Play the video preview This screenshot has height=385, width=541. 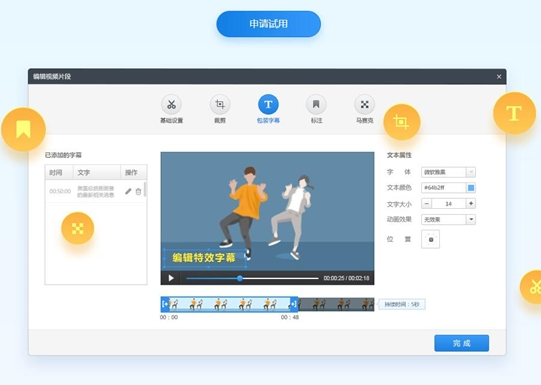[171, 278]
